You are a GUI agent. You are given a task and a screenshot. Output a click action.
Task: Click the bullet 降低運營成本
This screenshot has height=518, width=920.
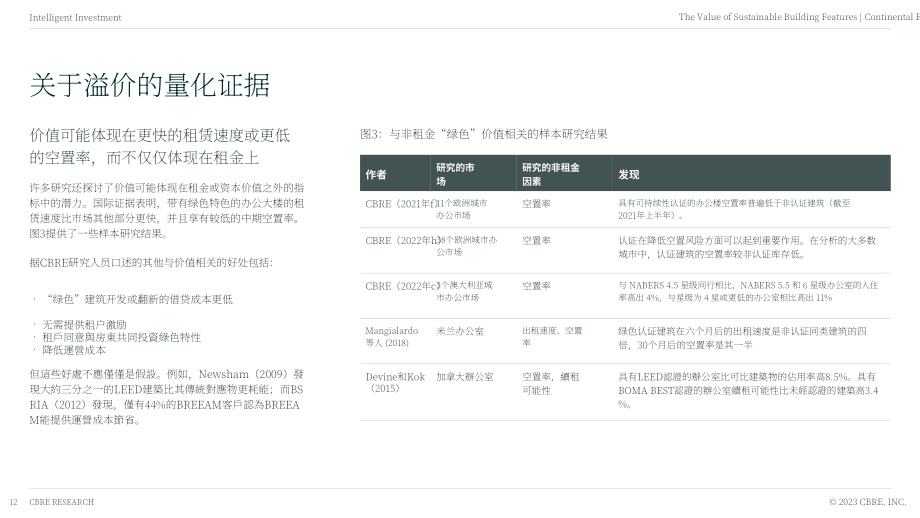[x=74, y=350]
